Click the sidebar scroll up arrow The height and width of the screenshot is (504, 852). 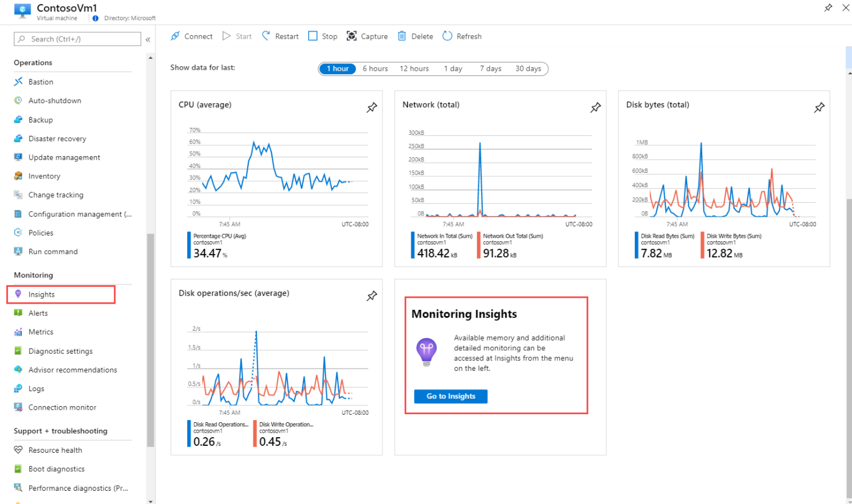[150, 58]
